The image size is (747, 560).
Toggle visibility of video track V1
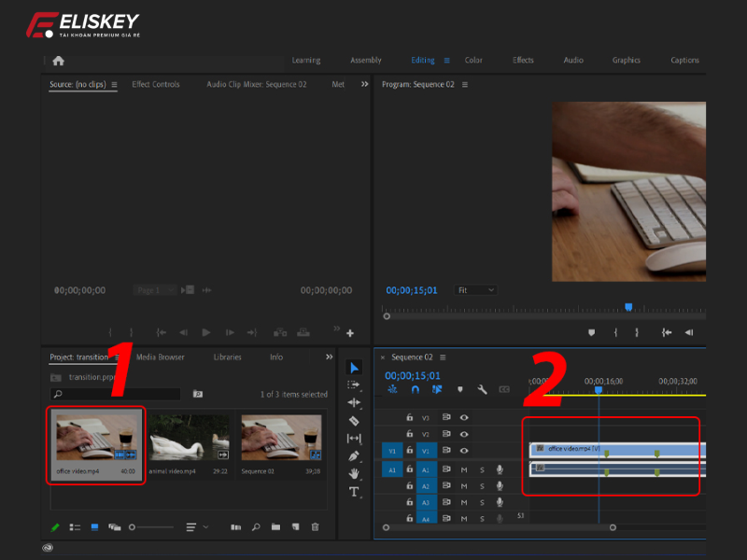(x=465, y=450)
